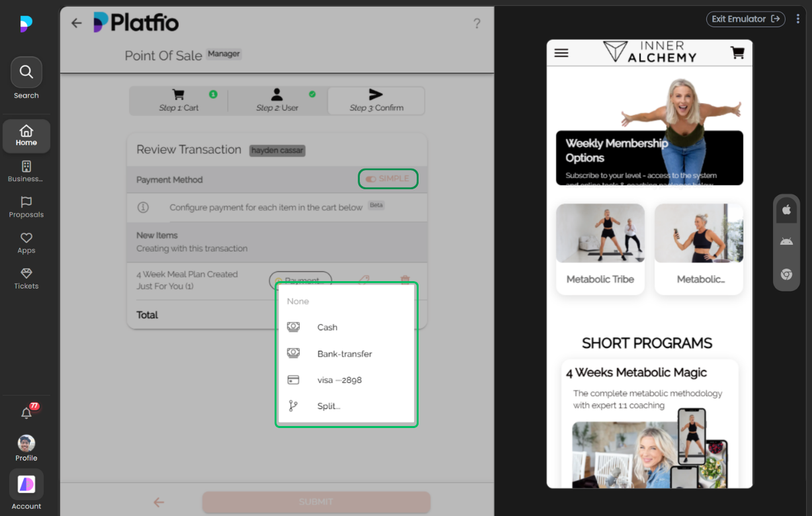Open the emulator hamburger menu
This screenshot has height=516, width=812.
coord(561,53)
